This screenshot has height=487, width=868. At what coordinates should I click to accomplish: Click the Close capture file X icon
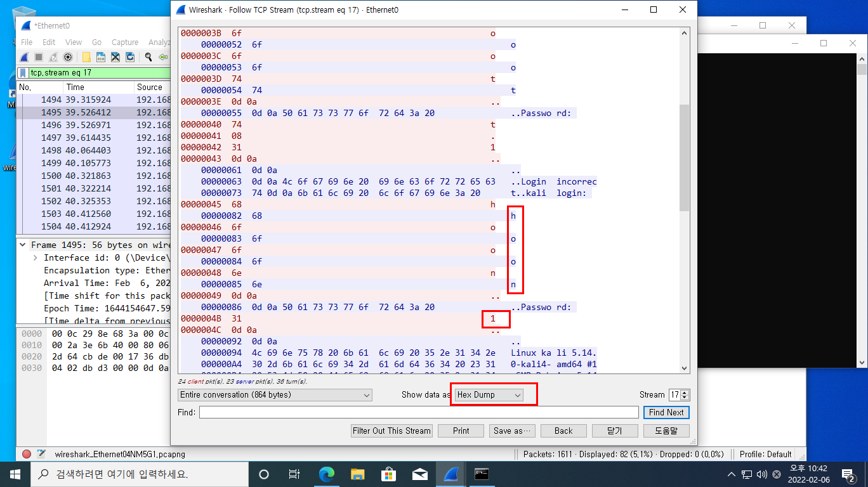point(115,57)
